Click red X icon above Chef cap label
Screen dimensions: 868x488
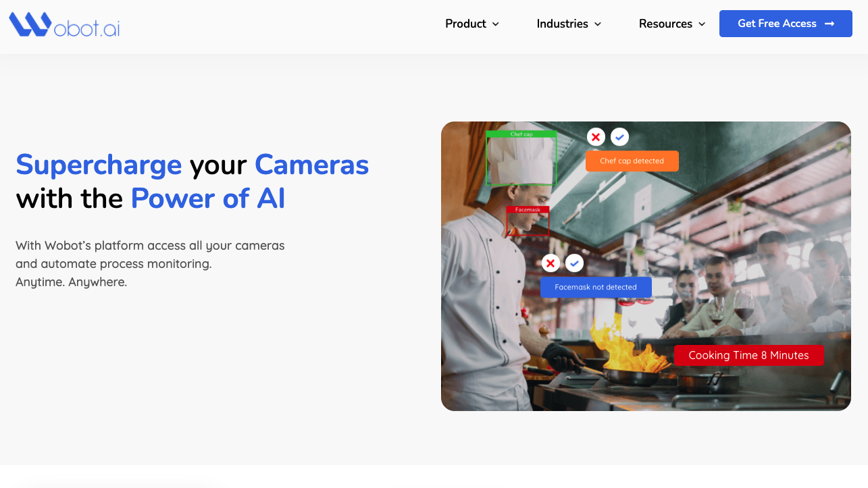[x=596, y=137]
